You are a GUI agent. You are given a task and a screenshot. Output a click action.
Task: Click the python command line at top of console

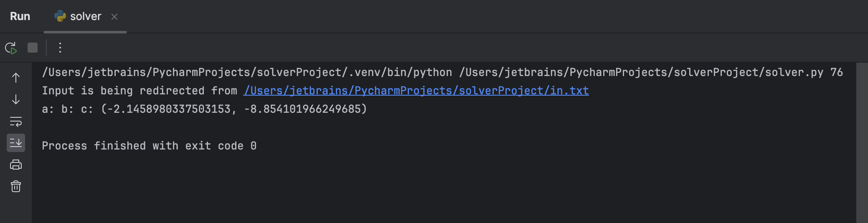pos(442,73)
